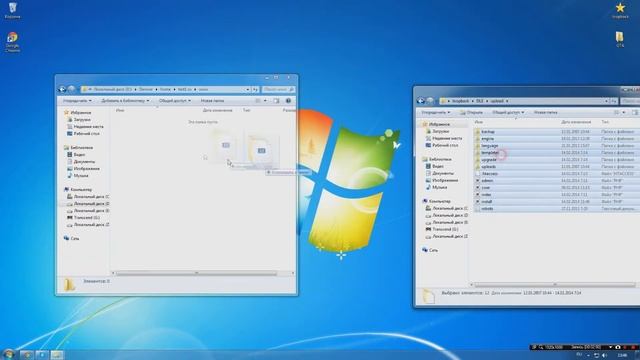This screenshot has width=640, height=360.
Task: Open Google Chrome desktop shortcut
Action: coord(12,42)
